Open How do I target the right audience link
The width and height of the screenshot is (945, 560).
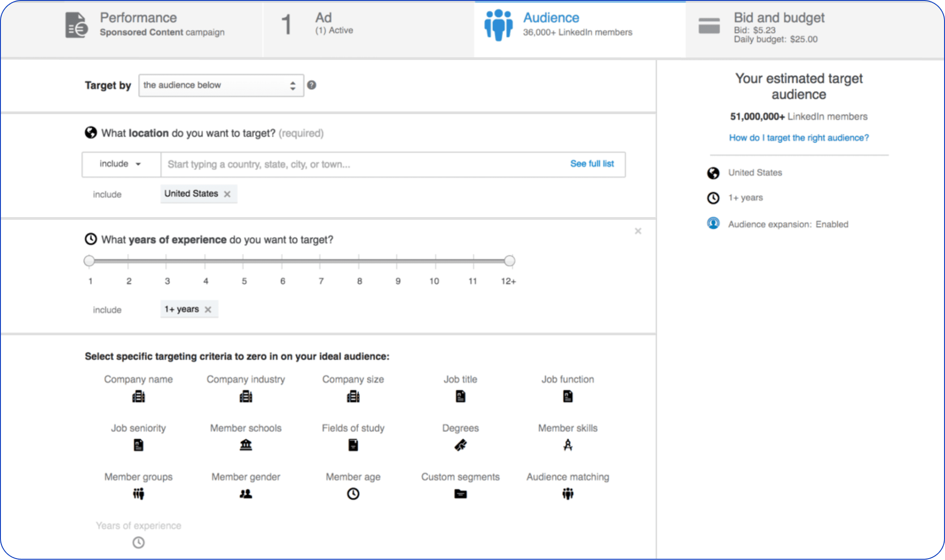coord(799,138)
